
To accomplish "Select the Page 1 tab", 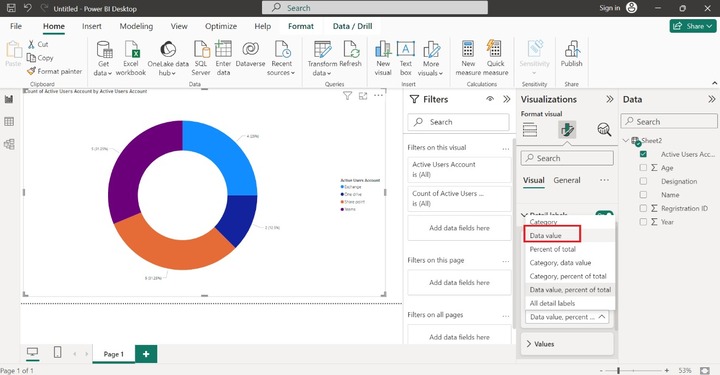I will [113, 354].
